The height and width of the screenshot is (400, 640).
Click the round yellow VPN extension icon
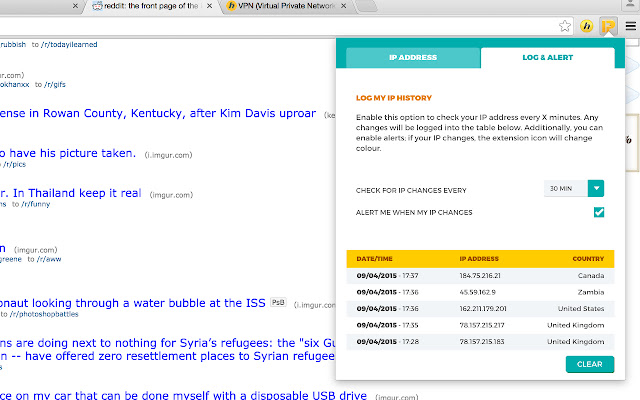pos(587,26)
